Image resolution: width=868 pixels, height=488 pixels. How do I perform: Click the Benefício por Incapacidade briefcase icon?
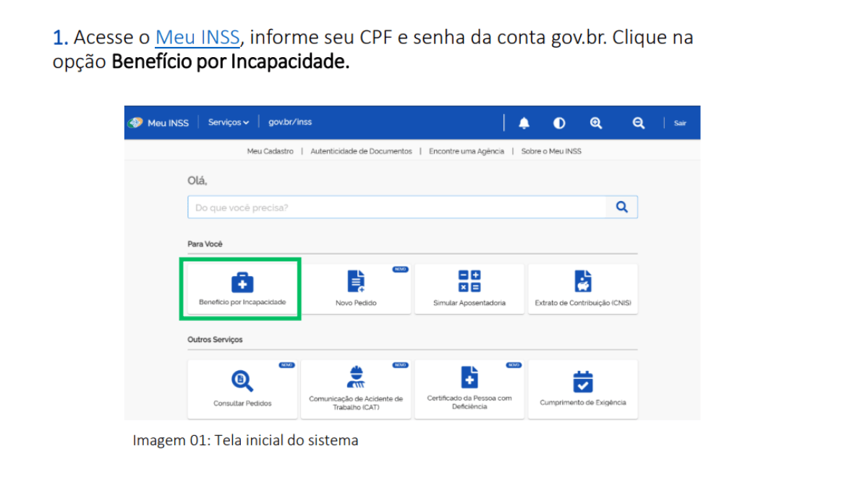click(242, 282)
